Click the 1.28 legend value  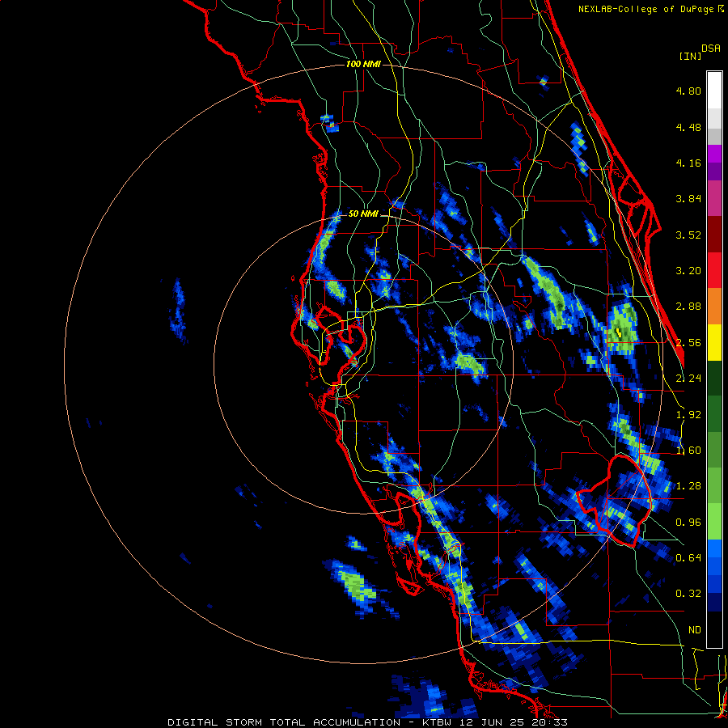point(688,486)
